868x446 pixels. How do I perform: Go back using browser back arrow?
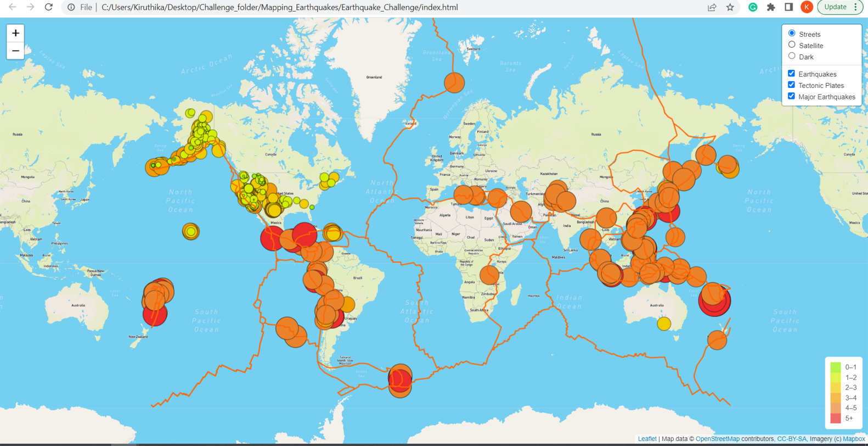(12, 7)
